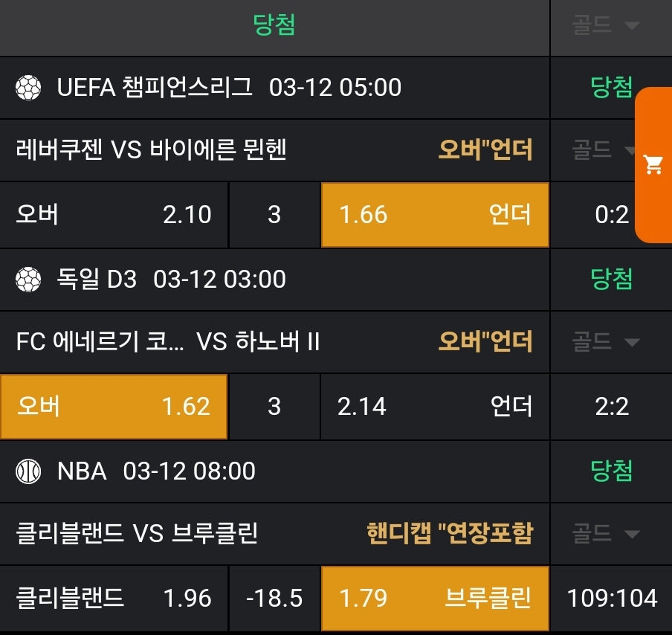Open FC 에네르기 코... VS 하노버 II match
This screenshot has height=635, width=672.
(x=168, y=342)
